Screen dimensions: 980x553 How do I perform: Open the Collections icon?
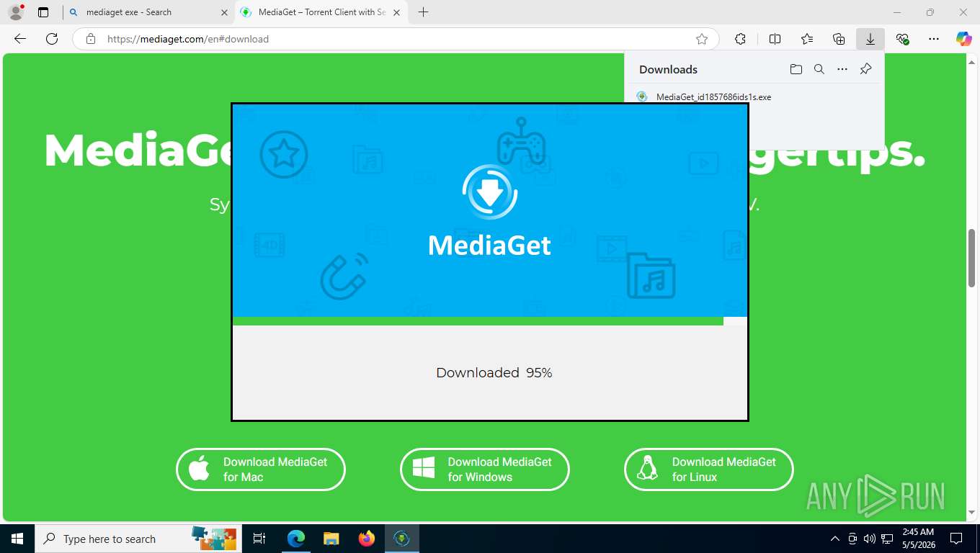(x=839, y=39)
